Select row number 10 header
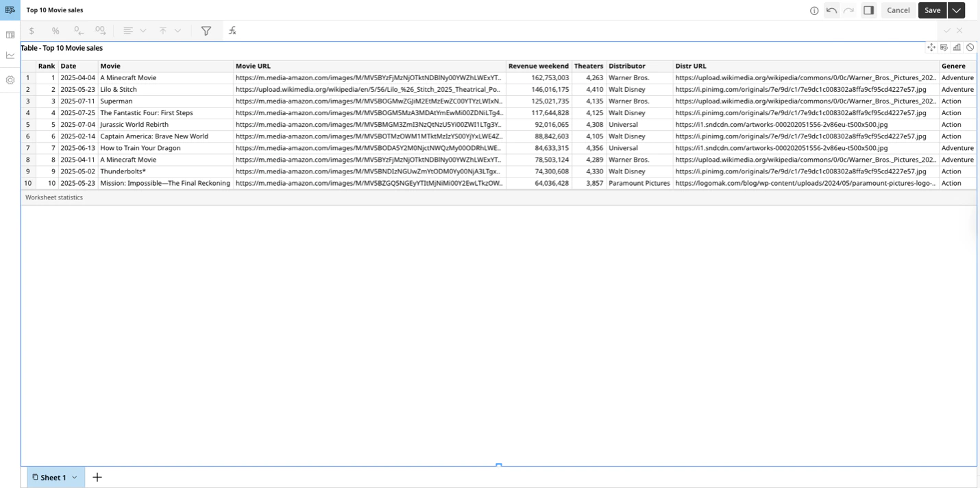The height and width of the screenshot is (490, 980). (x=28, y=183)
